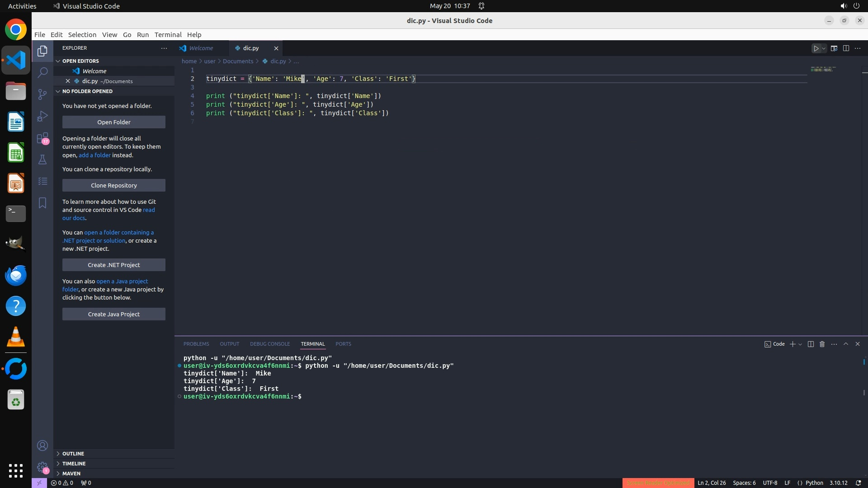Follow the 'add a folder' link
The width and height of the screenshot is (868, 488).
(94, 155)
